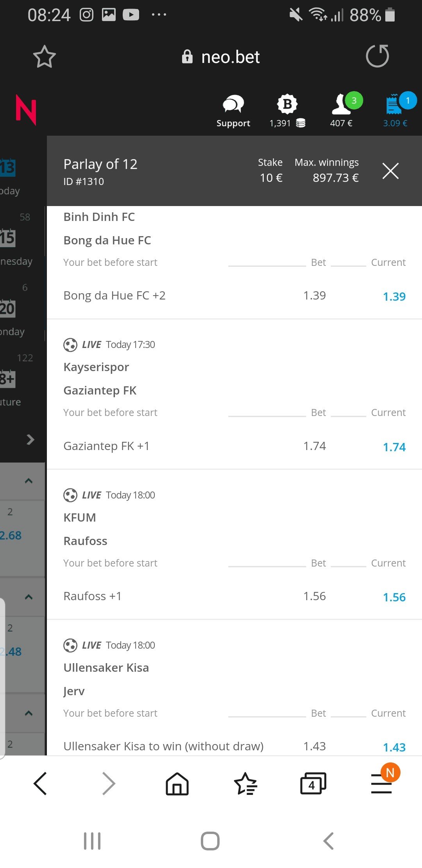Tap the red N Neo.bet logo
This screenshot has height=868, width=422.
26,110
